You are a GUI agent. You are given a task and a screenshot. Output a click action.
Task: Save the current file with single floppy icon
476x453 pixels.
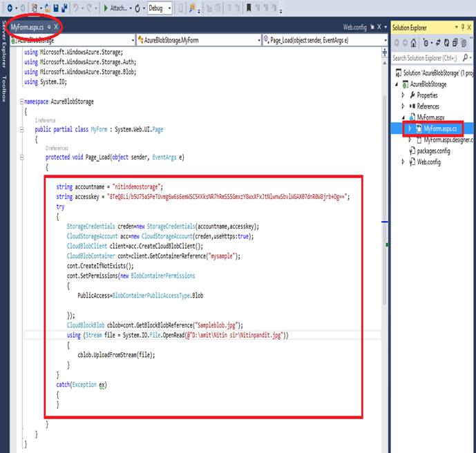pos(56,8)
